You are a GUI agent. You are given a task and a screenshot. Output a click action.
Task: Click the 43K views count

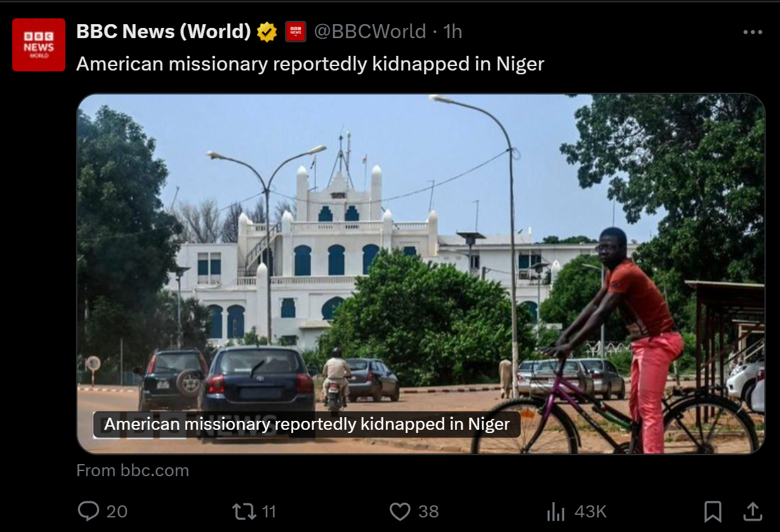point(590,512)
